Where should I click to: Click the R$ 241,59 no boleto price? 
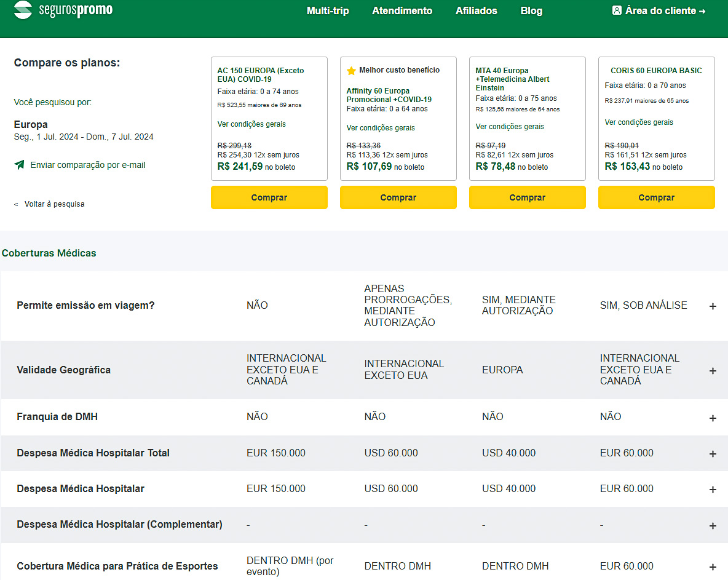tap(256, 166)
